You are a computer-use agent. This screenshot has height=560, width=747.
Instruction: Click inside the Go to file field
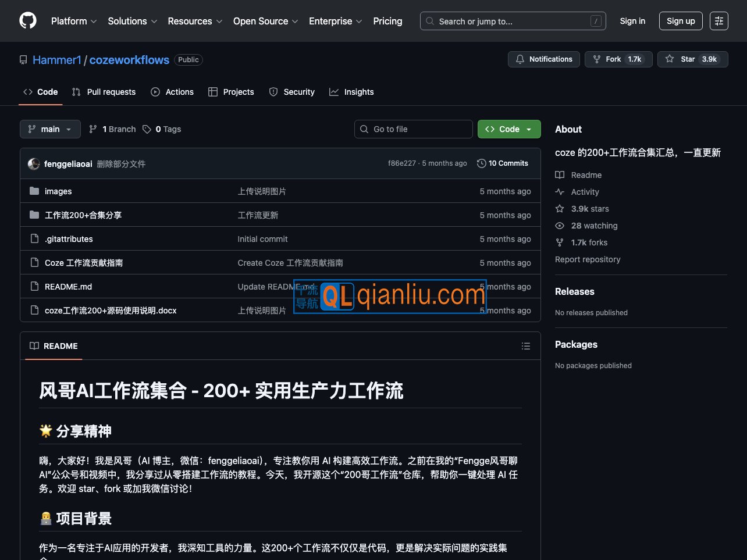point(413,129)
